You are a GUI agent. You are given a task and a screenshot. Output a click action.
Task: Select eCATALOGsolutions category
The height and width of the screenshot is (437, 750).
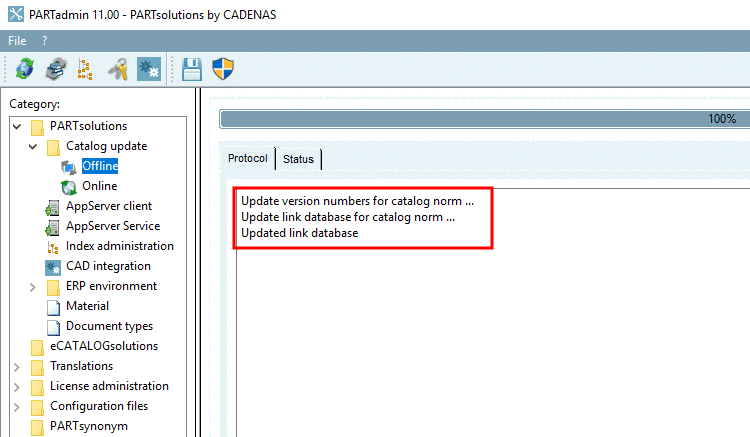[104, 346]
